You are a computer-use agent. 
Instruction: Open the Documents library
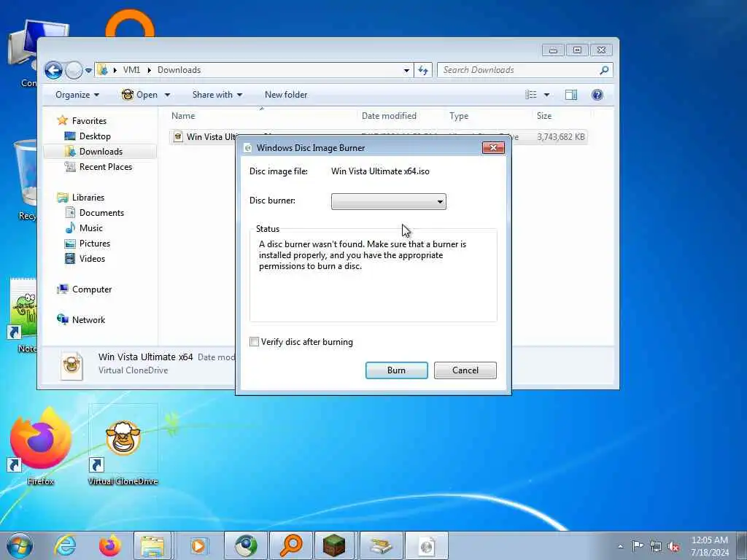tap(101, 213)
